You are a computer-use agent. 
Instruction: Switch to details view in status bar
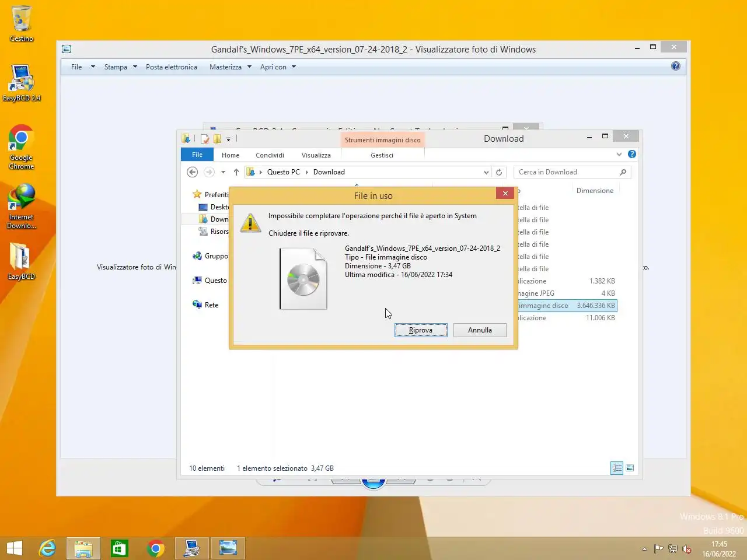617,468
